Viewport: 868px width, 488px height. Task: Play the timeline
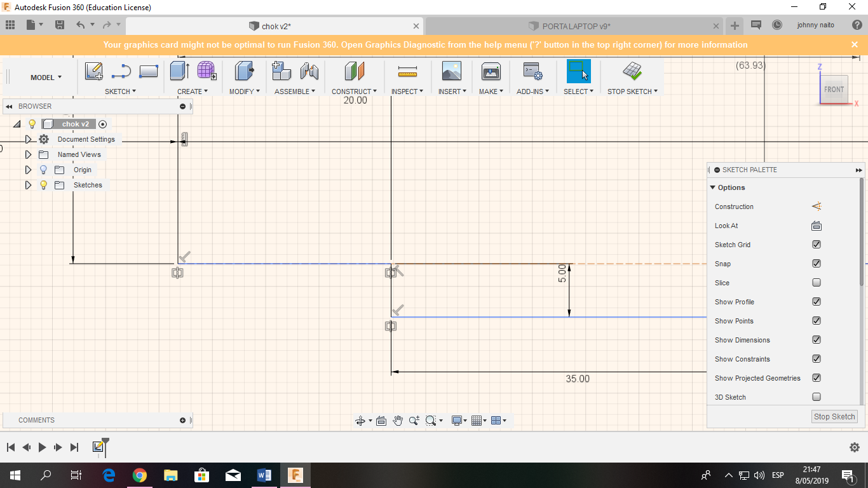pos(42,447)
